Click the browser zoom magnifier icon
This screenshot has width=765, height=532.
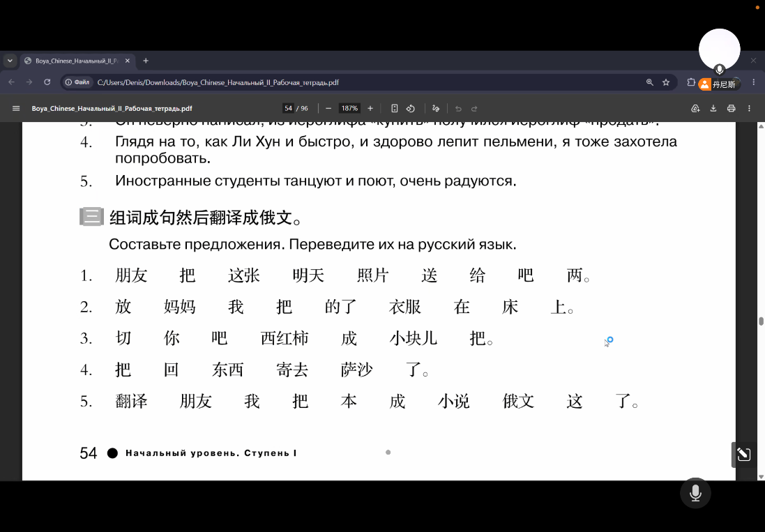pos(650,82)
